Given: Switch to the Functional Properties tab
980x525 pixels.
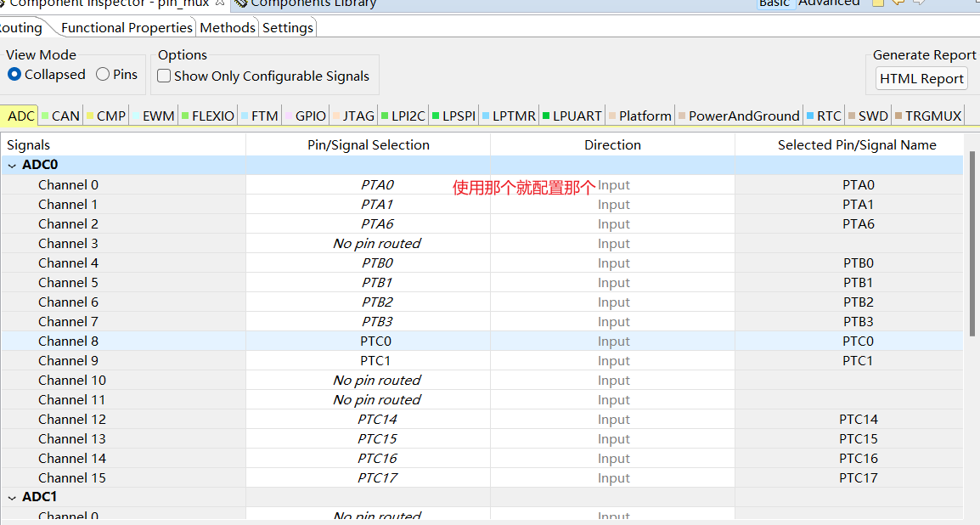Looking at the screenshot, I should click(126, 26).
